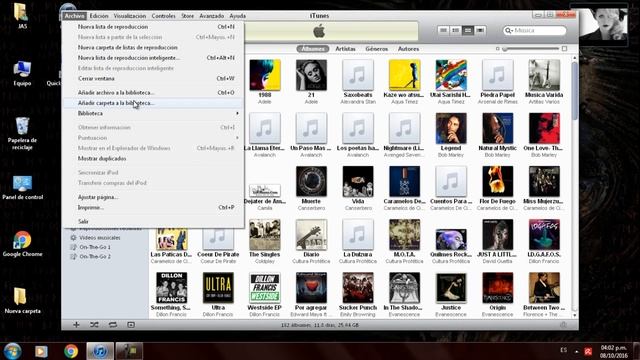Select the Flor De Fuego album
The image size is (640, 360).
pos(498,182)
